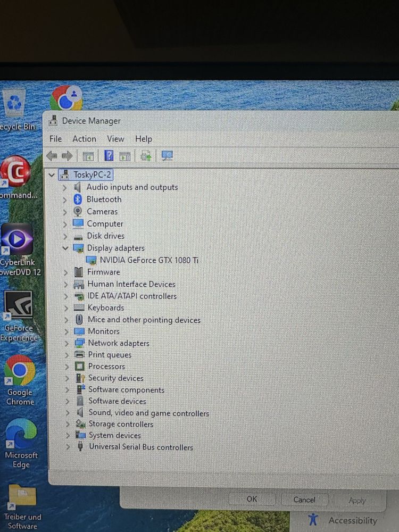Image resolution: width=399 pixels, height=532 pixels.
Task: Click Apply in the background dialog
Action: coord(357,501)
